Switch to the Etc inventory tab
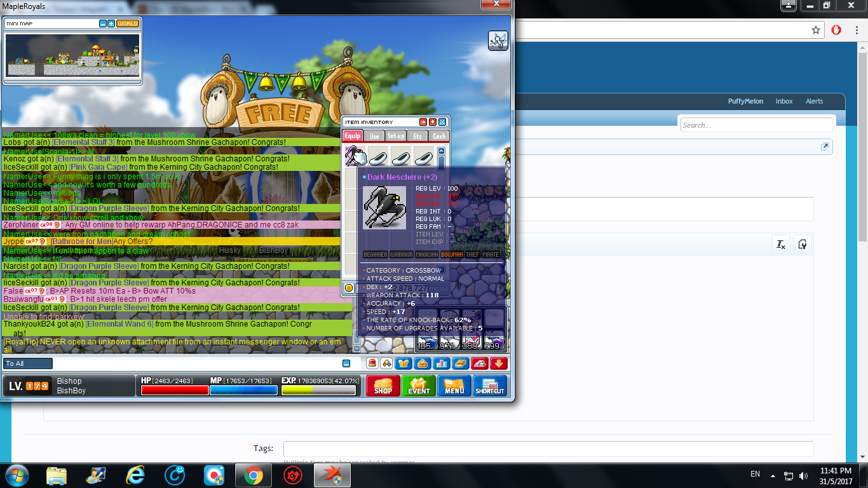The height and width of the screenshot is (488, 868). (x=417, y=136)
